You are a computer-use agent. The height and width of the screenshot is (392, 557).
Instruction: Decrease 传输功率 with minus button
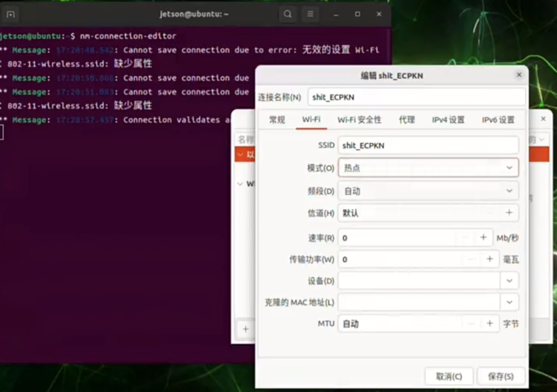coord(472,259)
